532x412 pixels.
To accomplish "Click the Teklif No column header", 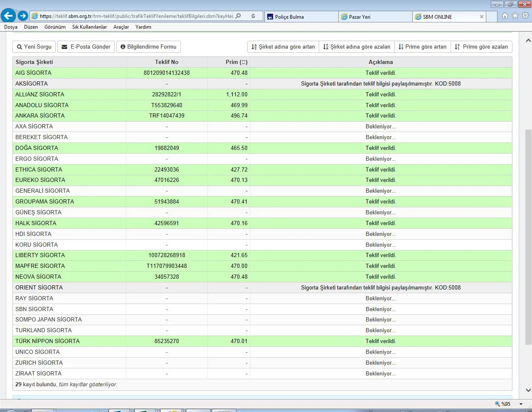I will tap(167, 62).
